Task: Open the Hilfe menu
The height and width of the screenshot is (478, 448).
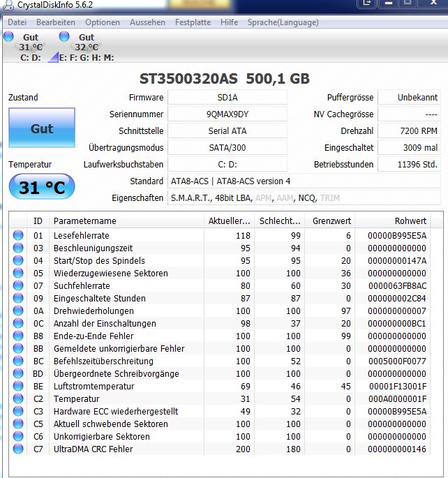Action: click(229, 22)
